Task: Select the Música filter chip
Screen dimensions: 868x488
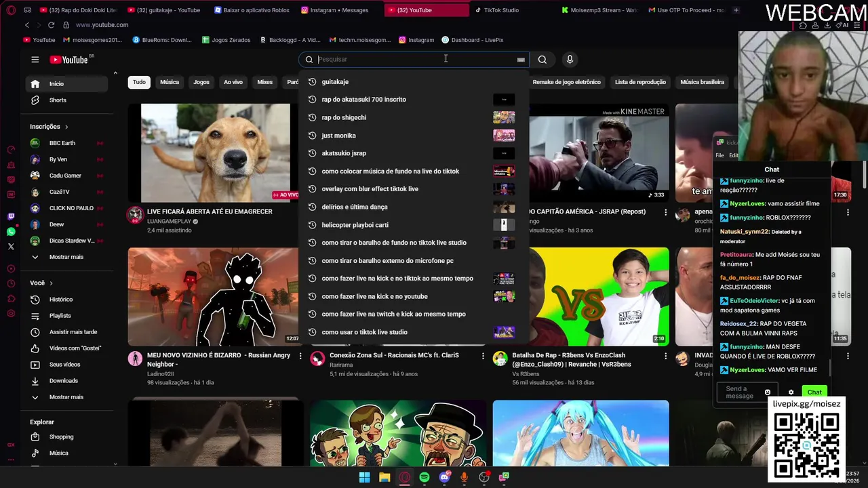Action: click(x=170, y=82)
